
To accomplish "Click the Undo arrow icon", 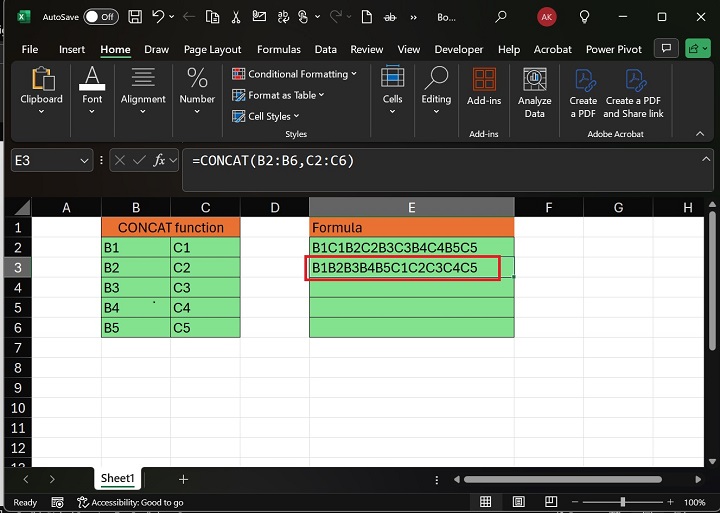I will coord(159,17).
